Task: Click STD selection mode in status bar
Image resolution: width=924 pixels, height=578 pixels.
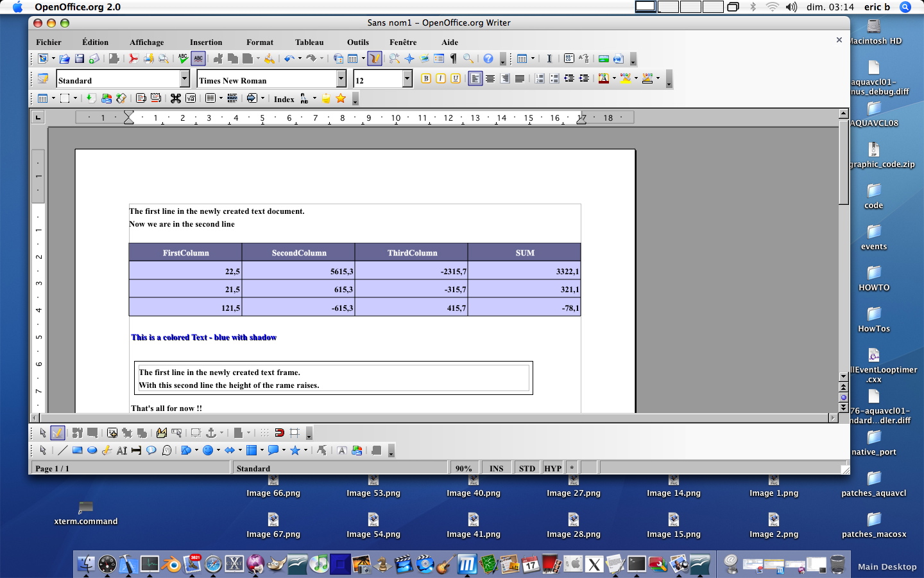Action: tap(527, 468)
